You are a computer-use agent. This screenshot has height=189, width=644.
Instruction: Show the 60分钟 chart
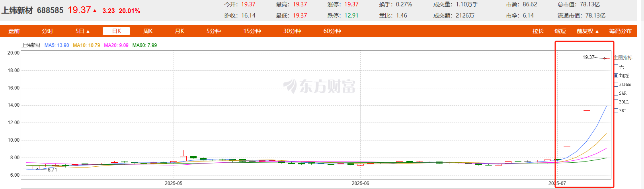click(x=332, y=31)
